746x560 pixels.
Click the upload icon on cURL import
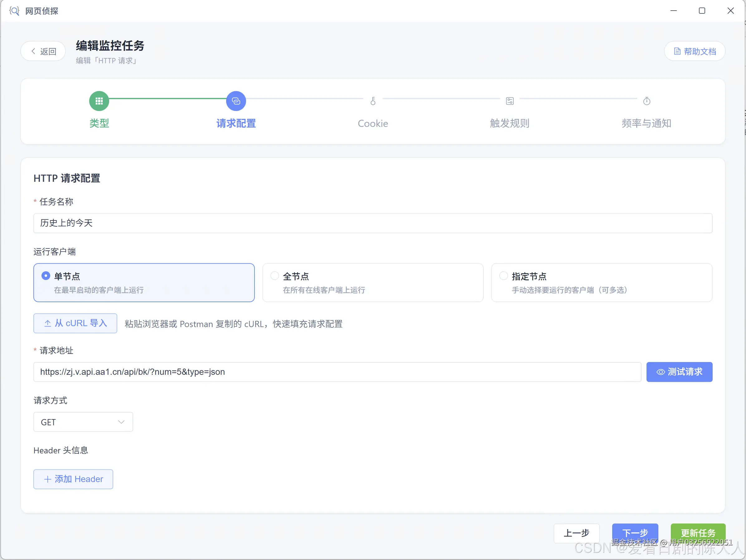[47, 323]
